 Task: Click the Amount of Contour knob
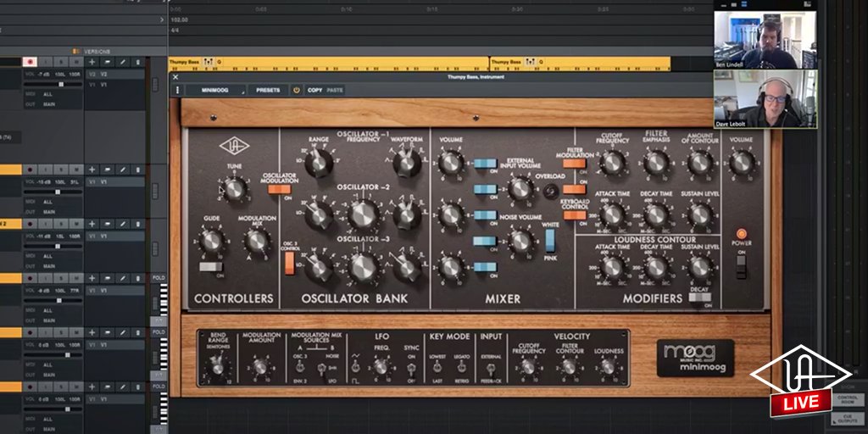tap(700, 163)
